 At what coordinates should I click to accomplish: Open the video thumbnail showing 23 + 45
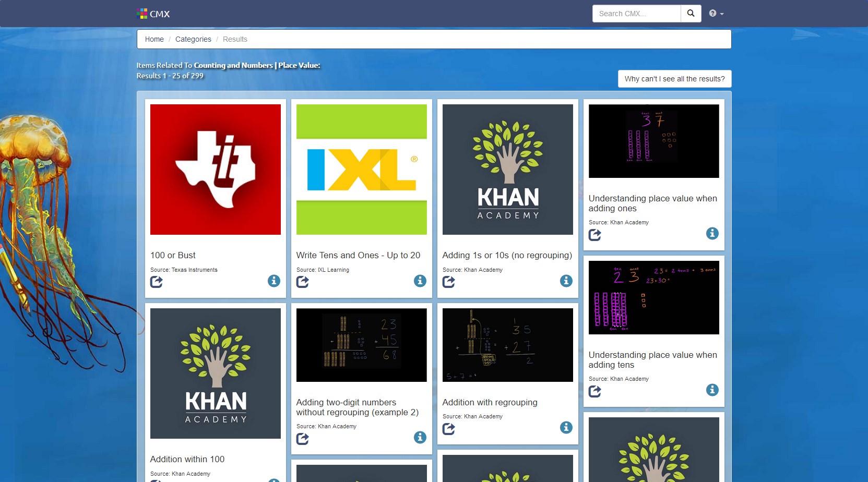362,345
